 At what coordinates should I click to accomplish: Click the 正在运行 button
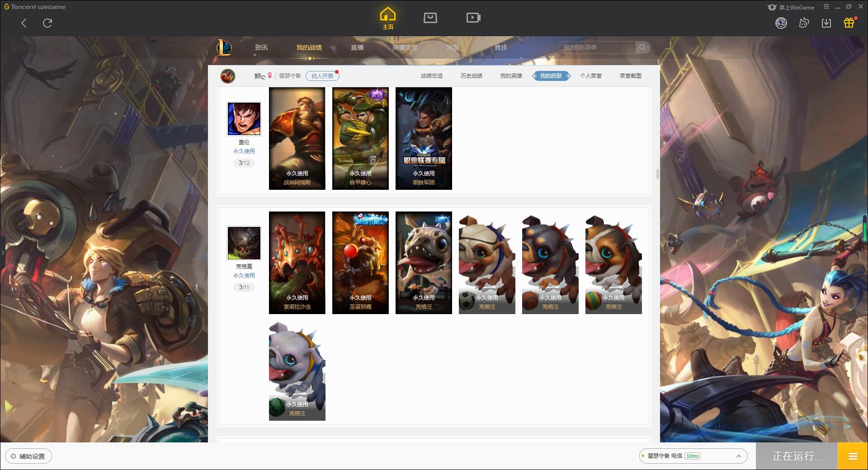[x=797, y=456]
